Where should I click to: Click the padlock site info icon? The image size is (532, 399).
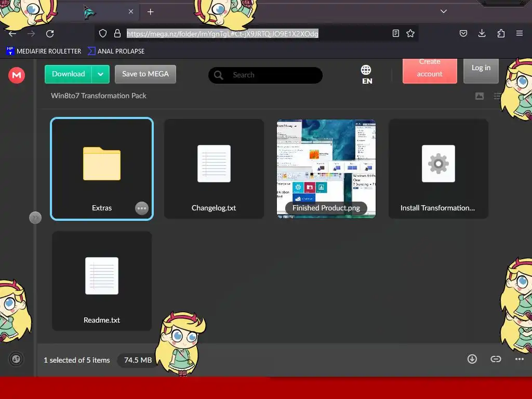pyautogui.click(x=117, y=33)
